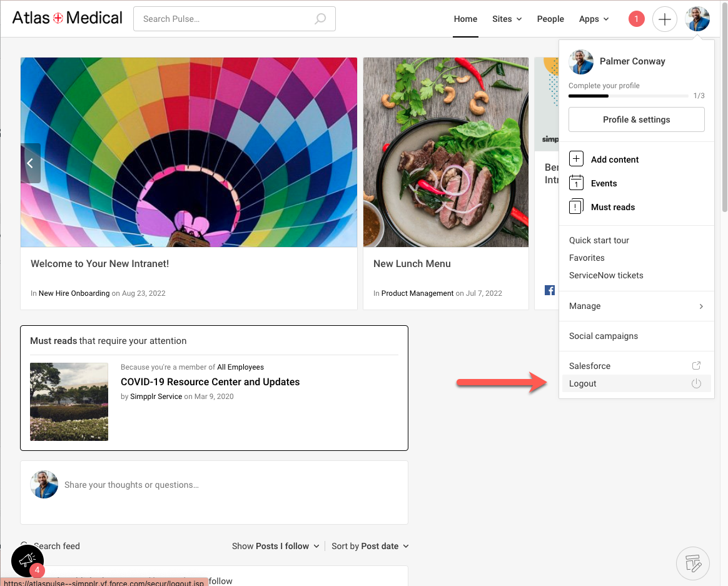Click Add content label
The image size is (728, 586).
point(615,159)
